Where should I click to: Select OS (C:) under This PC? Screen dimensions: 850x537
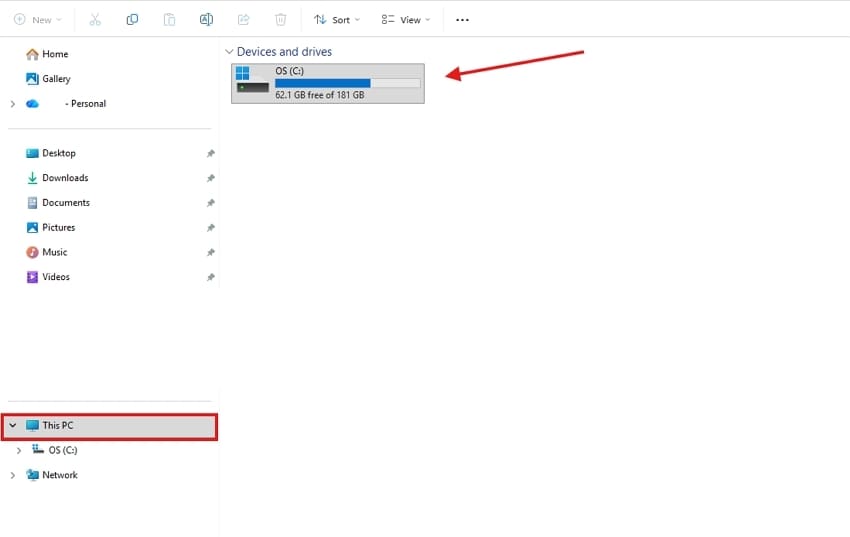point(55,450)
